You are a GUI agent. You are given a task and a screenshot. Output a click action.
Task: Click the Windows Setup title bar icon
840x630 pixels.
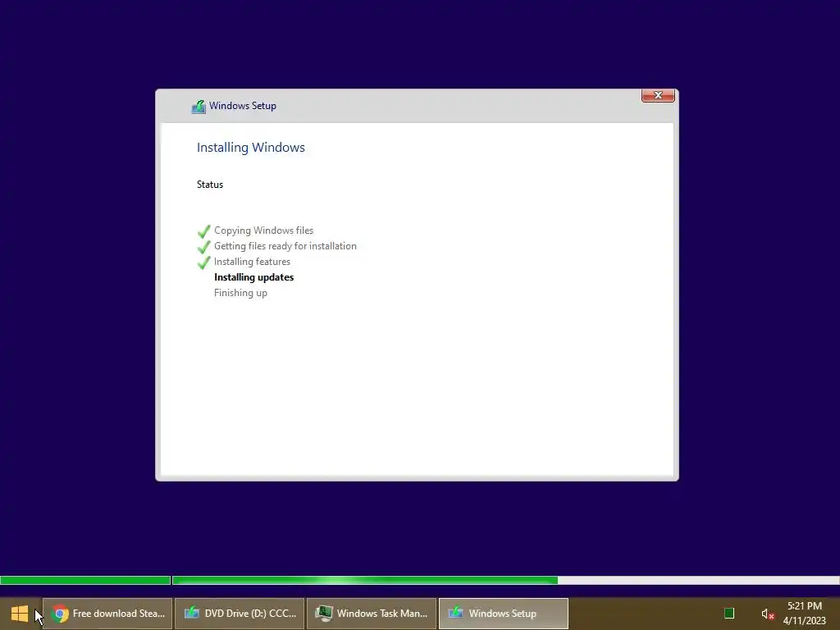tap(199, 107)
